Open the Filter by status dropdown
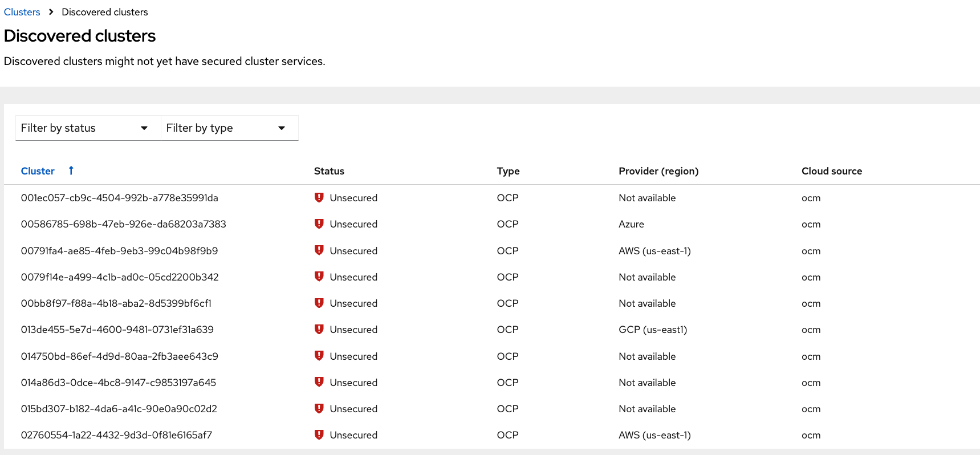The image size is (980, 455). [84, 128]
